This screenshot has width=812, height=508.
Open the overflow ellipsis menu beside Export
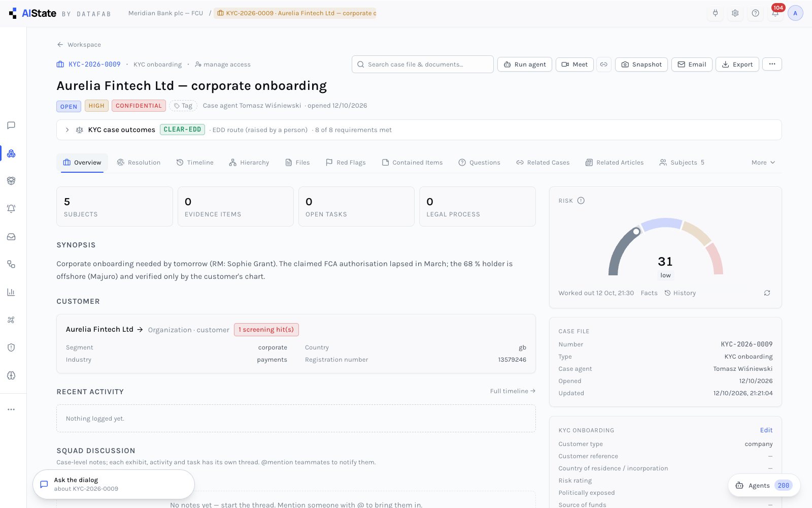point(772,65)
